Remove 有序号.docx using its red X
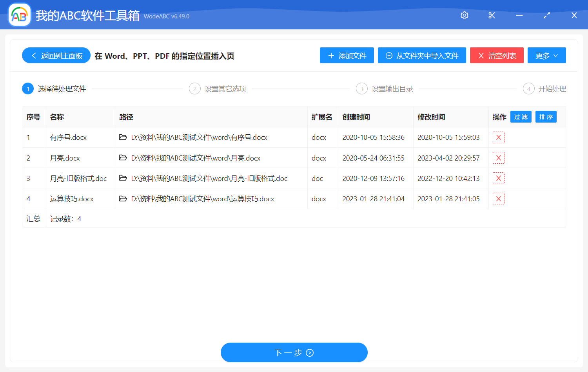Viewport: 588px width, 372px height. coord(498,137)
